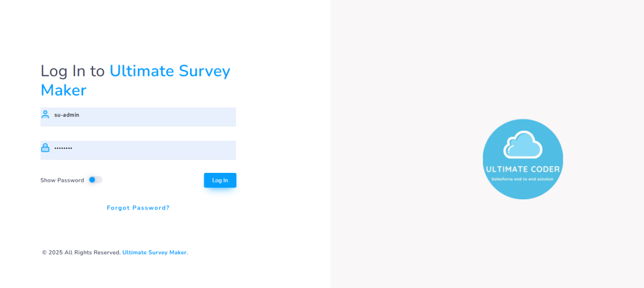Click the "Log In to" heading text
The height and width of the screenshot is (288, 644).
[x=72, y=71]
